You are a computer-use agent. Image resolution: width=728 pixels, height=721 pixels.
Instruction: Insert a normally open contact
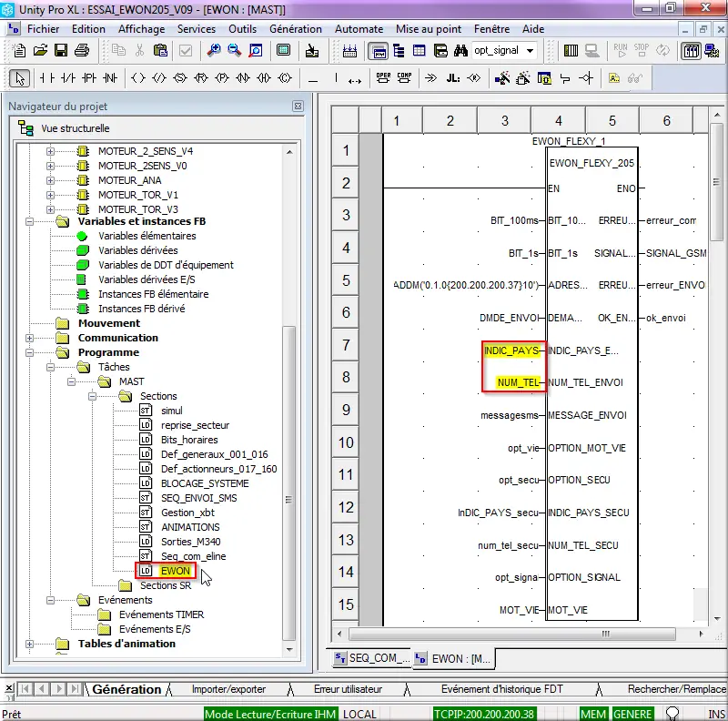pos(46,78)
